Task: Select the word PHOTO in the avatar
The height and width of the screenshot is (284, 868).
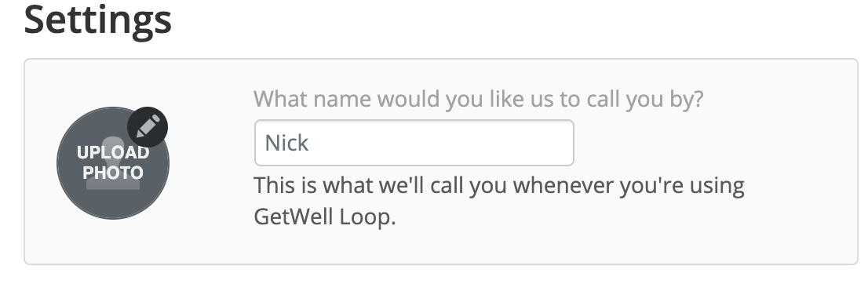Action: (x=113, y=172)
